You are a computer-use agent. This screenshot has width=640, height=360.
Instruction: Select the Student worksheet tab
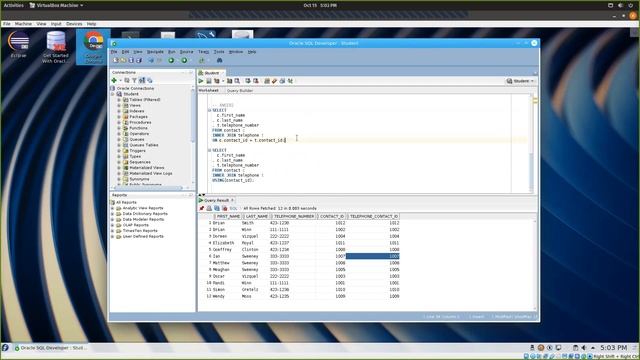coord(211,73)
